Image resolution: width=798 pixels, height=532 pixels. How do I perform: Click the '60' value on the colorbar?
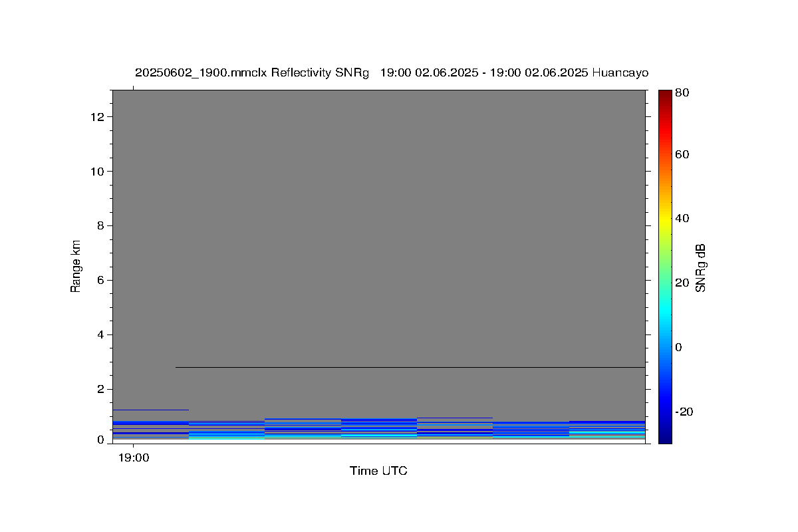682,154
